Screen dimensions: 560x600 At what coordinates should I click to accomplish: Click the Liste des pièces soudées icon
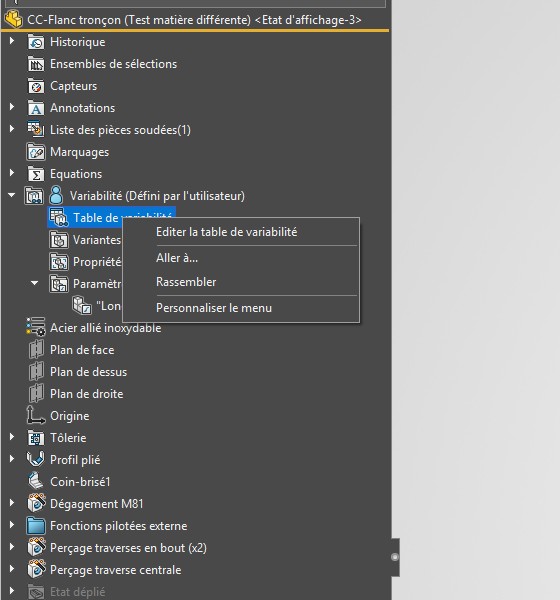[x=36, y=129]
